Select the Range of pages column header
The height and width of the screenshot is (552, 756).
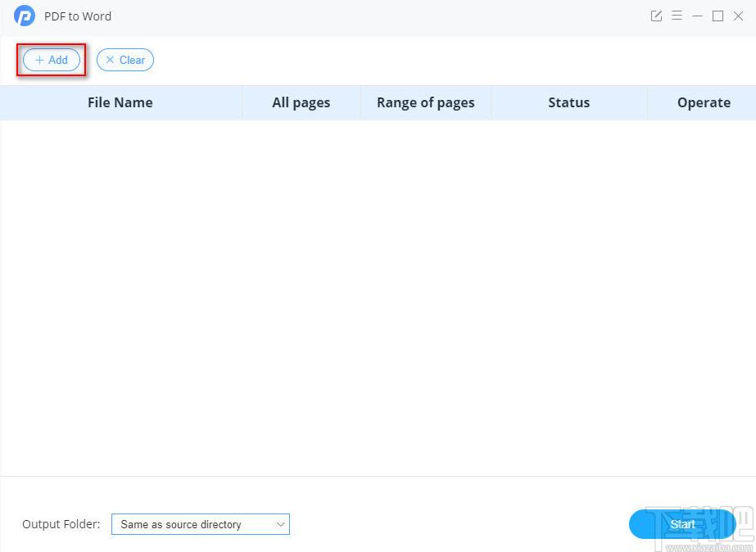(426, 102)
